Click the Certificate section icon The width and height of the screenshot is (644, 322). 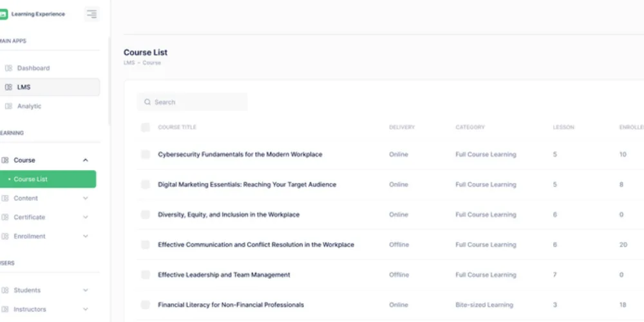click(5, 217)
